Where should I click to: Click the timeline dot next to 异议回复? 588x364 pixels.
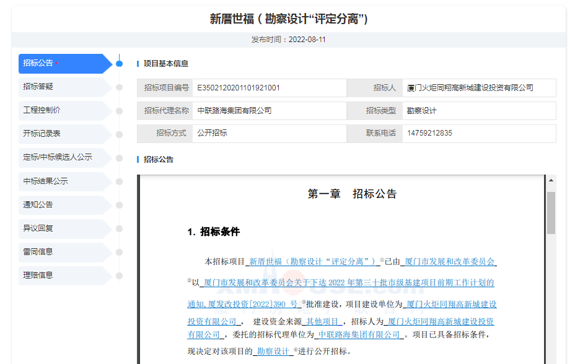pos(120,228)
